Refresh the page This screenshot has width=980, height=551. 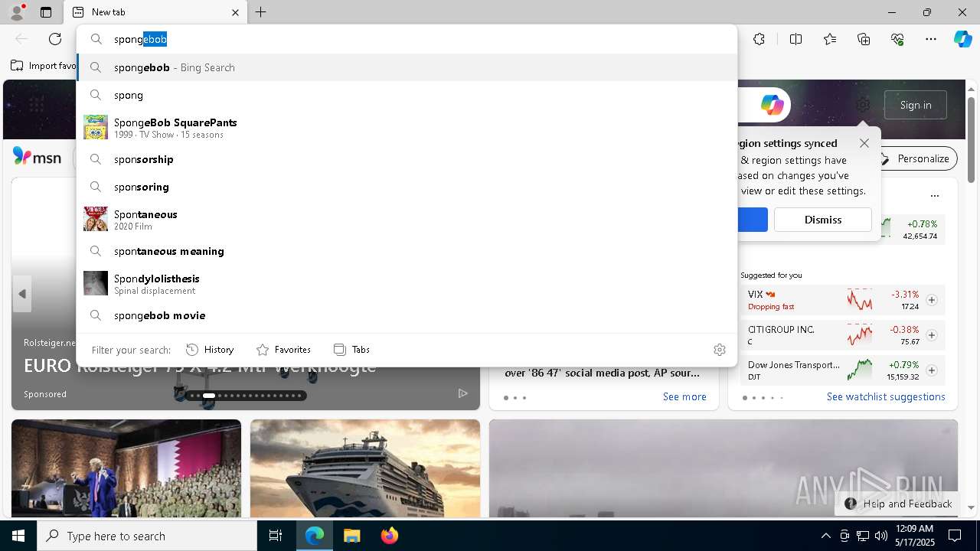point(55,39)
